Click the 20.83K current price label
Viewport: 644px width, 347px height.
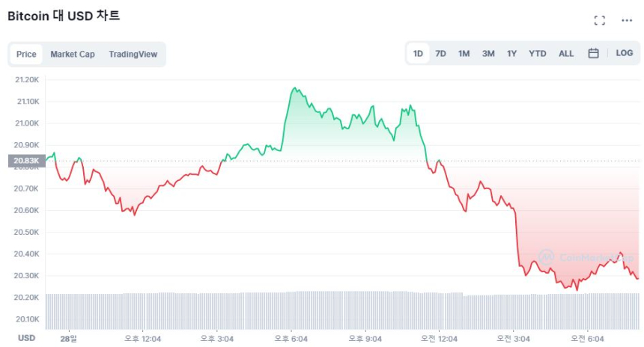tap(26, 160)
